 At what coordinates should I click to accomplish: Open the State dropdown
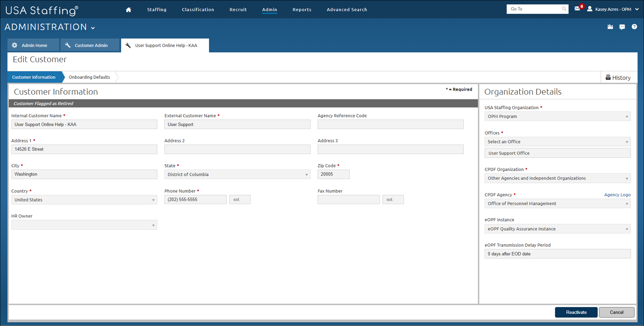[237, 174]
